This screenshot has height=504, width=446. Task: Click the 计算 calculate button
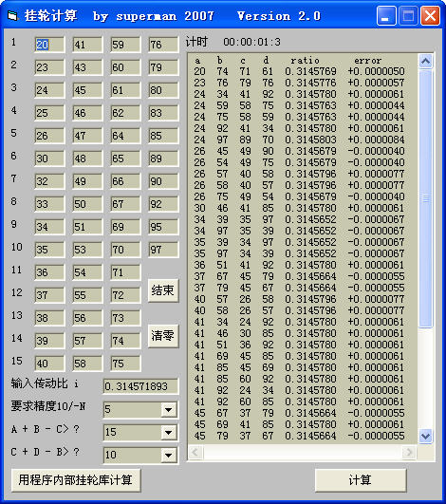pyautogui.click(x=361, y=480)
